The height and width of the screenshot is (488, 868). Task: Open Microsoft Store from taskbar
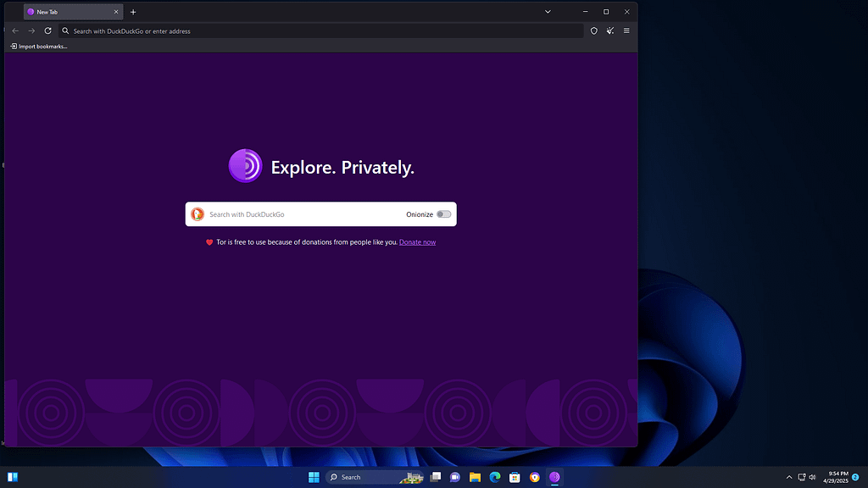[x=515, y=477]
